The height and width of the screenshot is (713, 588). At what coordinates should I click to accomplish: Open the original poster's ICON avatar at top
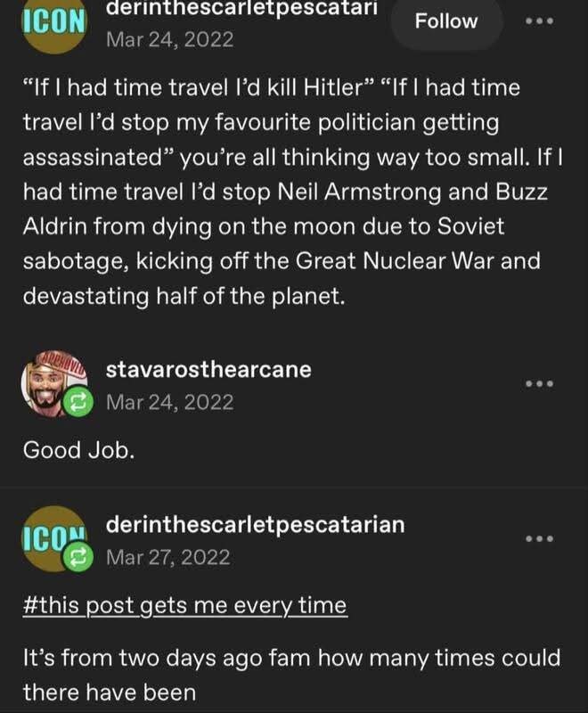click(52, 26)
